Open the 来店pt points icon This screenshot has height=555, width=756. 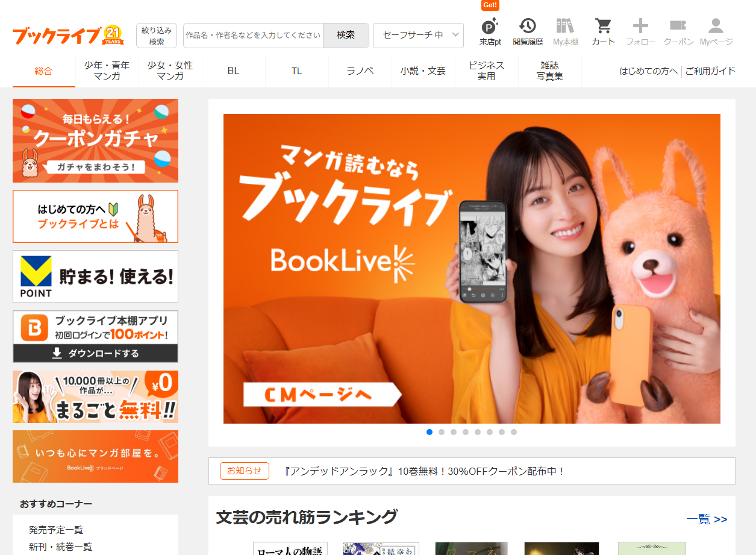pyautogui.click(x=490, y=32)
